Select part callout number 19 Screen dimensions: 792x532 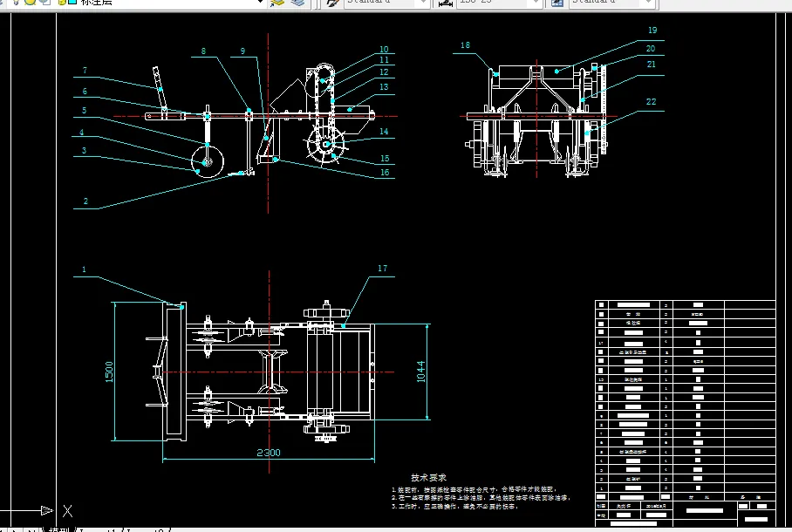pyautogui.click(x=652, y=31)
